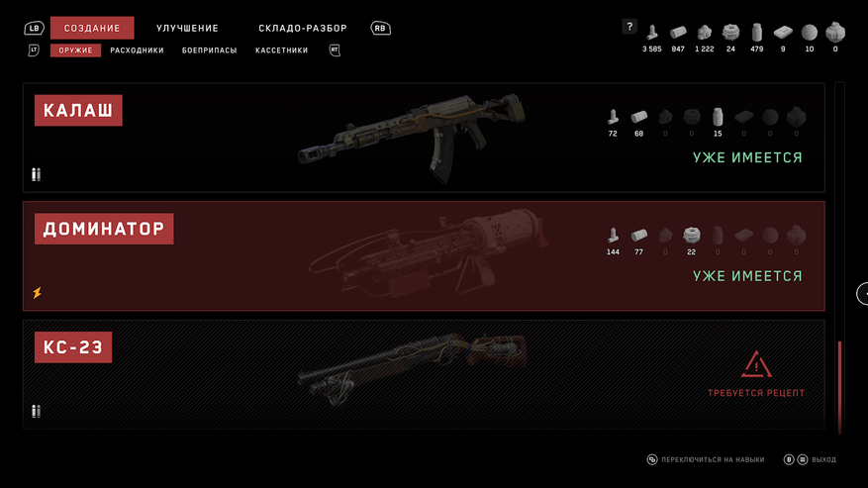Open the Боеприпасы subcategory
Image resolution: width=868 pixels, height=488 pixels.
click(x=209, y=50)
